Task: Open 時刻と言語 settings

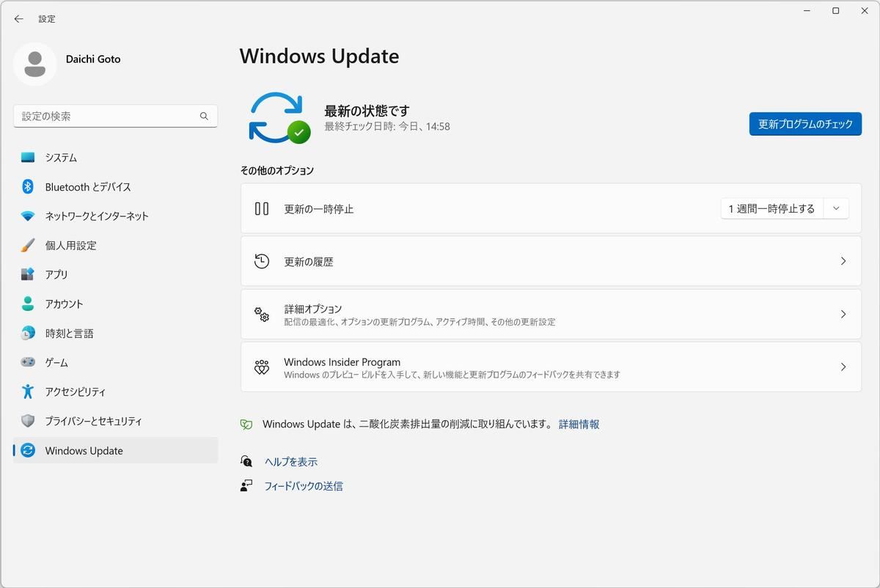Action: click(115, 333)
